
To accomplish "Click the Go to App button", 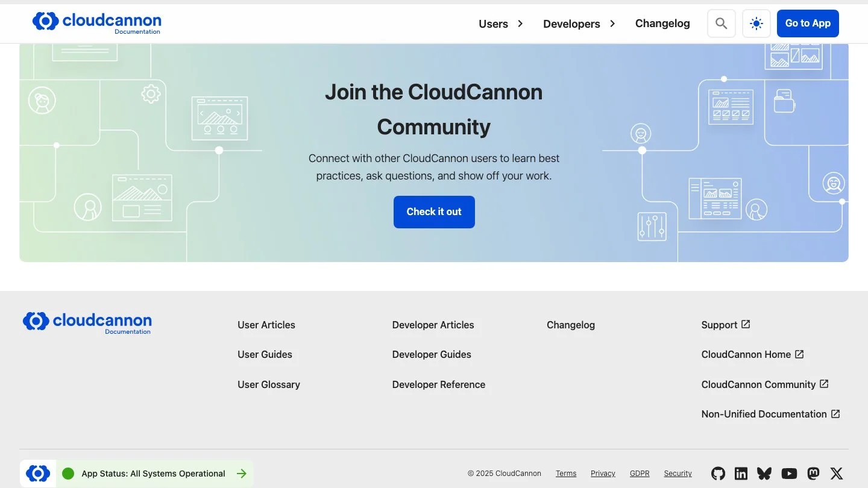I will (x=808, y=23).
